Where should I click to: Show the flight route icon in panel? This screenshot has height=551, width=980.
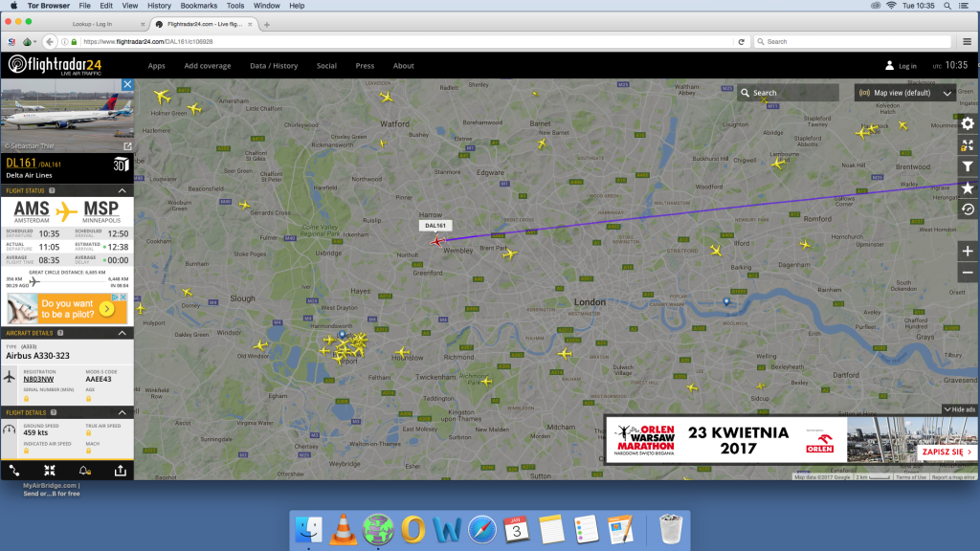(14, 471)
